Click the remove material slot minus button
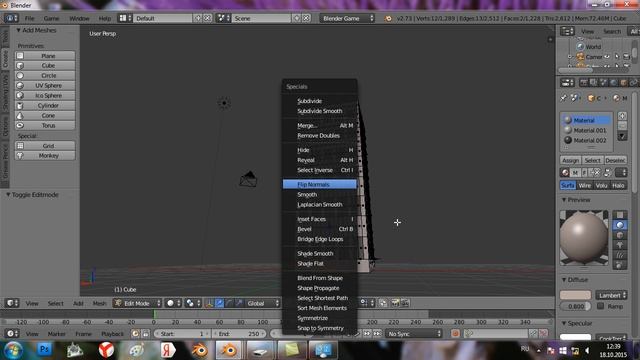 (x=622, y=125)
